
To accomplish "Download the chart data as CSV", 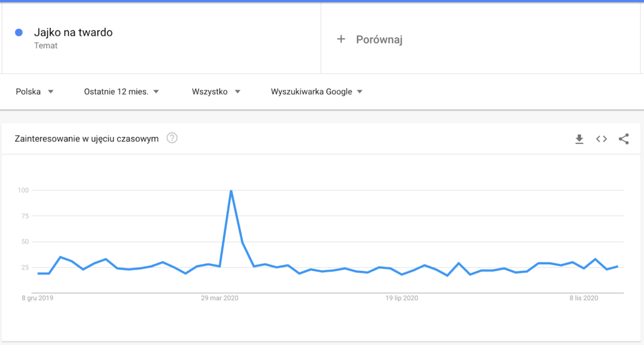I will pyautogui.click(x=579, y=139).
